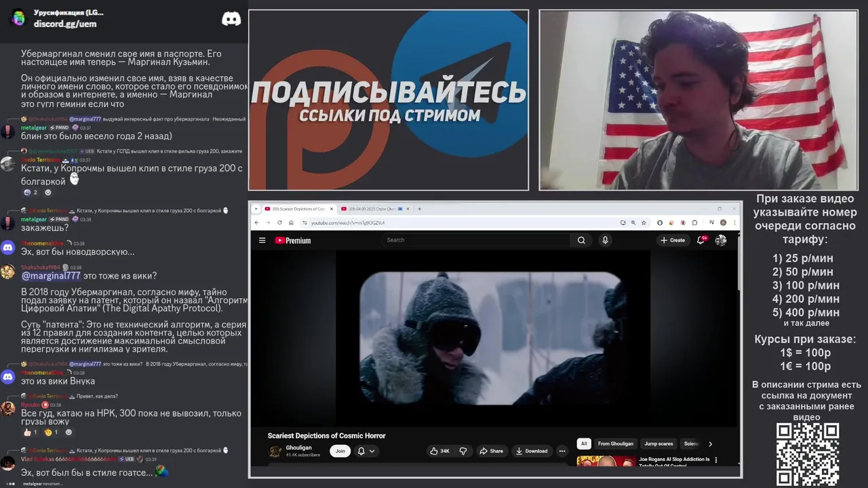Click the YouTube Premium logo
Viewport: 868px width, 488px height.
coord(293,241)
